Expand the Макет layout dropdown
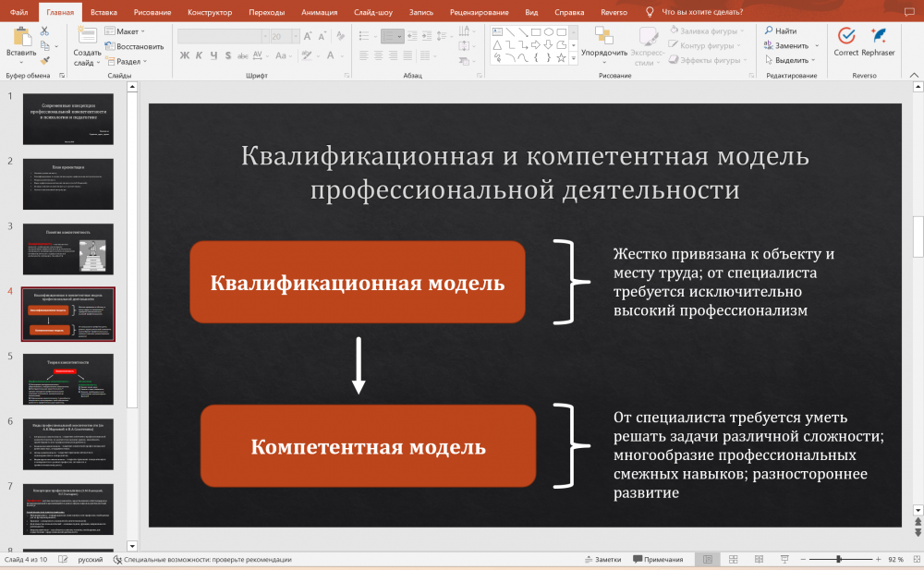This screenshot has height=570, width=924. [128, 31]
